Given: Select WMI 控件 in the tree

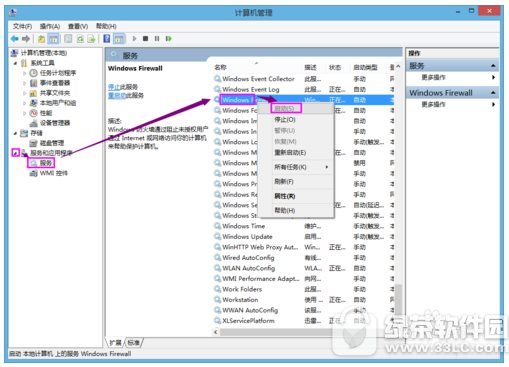Looking at the screenshot, I should [x=53, y=173].
